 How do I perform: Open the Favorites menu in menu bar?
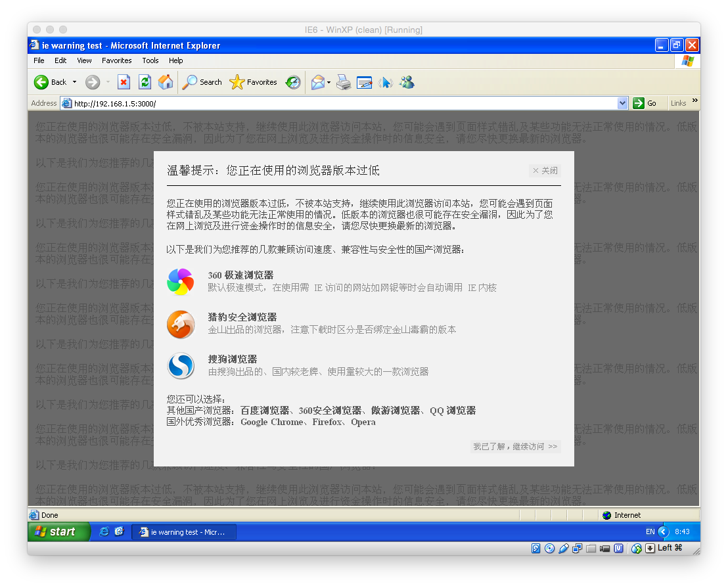(117, 60)
